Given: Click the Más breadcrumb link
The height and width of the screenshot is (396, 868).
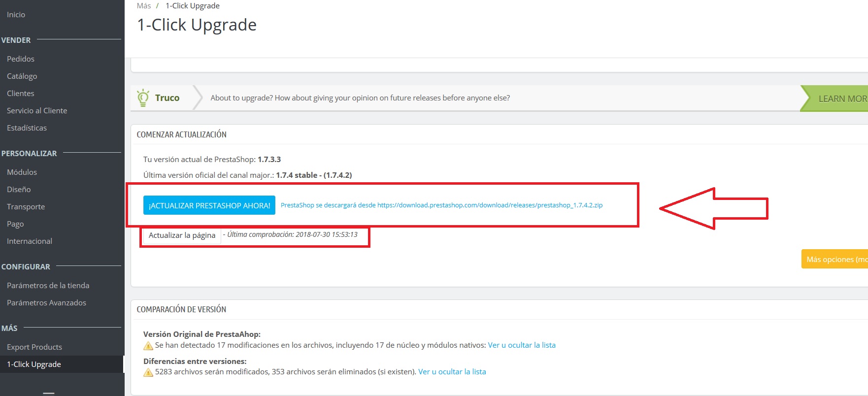Looking at the screenshot, I should pos(144,6).
